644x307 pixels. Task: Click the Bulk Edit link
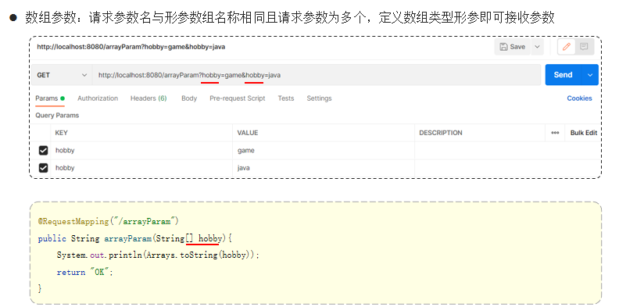click(584, 133)
